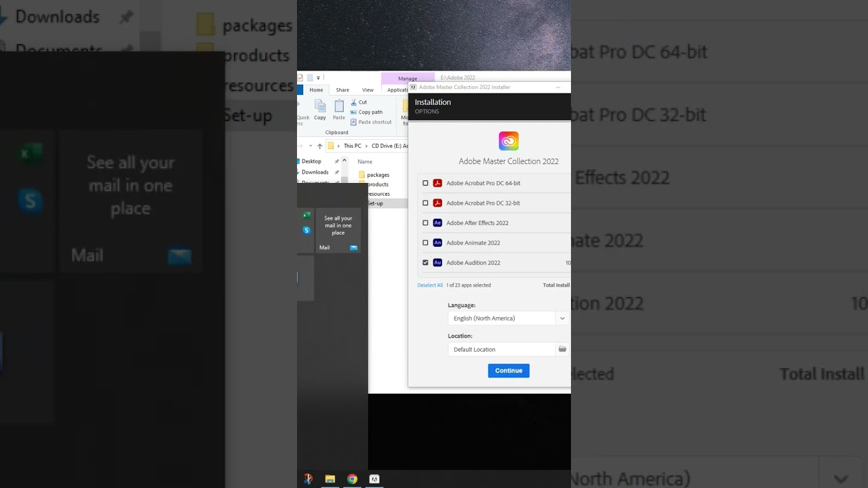Expand the This PC breadcrumb arrow

pos(366,146)
